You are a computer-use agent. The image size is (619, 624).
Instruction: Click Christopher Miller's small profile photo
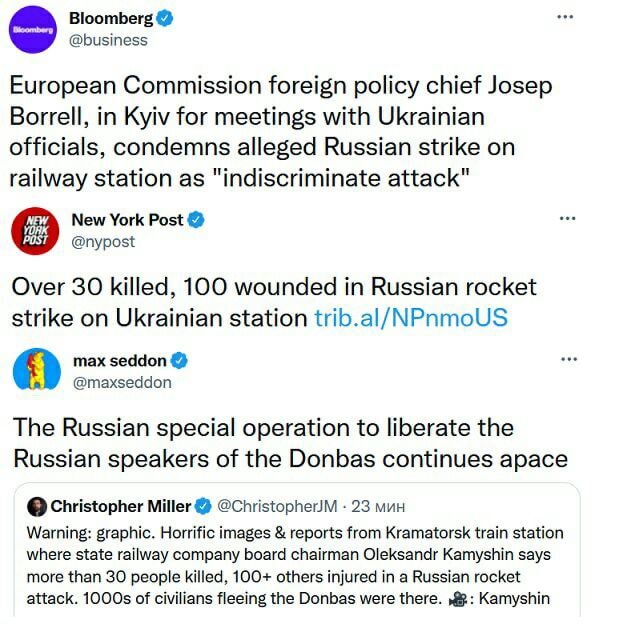coord(36,506)
